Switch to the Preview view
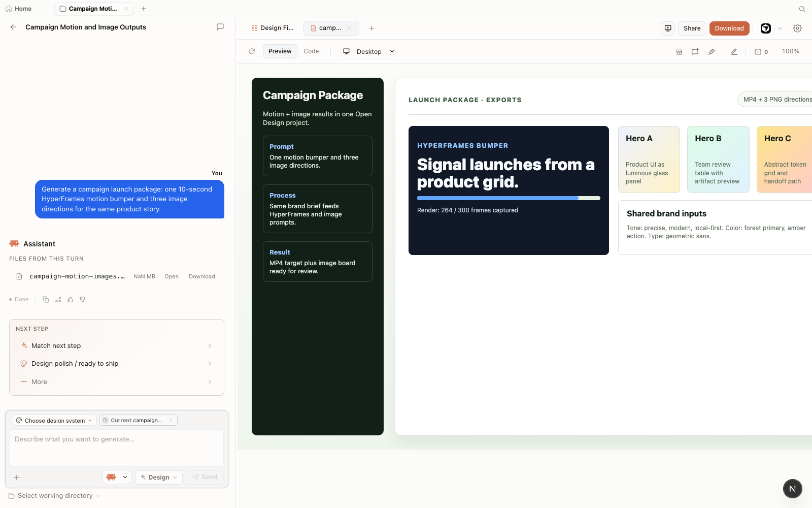The image size is (812, 508). tap(280, 51)
